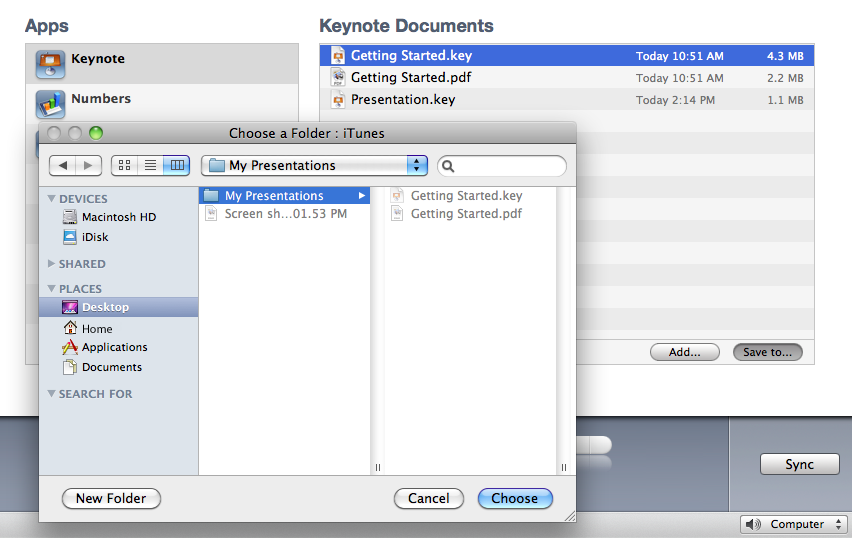This screenshot has width=852, height=538.
Task: Click the Cancel button
Action: tap(429, 498)
